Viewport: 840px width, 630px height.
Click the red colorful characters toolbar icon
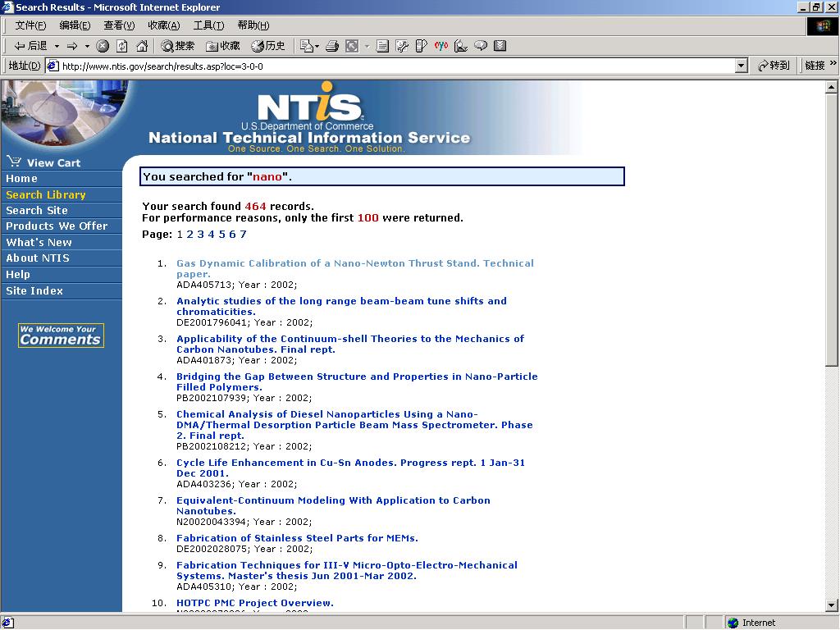[441, 46]
